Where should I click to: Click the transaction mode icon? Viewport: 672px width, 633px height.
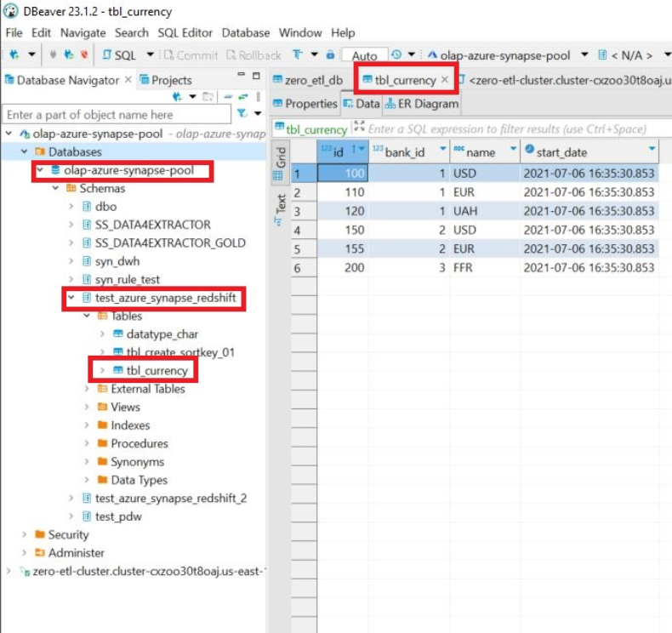pos(297,54)
